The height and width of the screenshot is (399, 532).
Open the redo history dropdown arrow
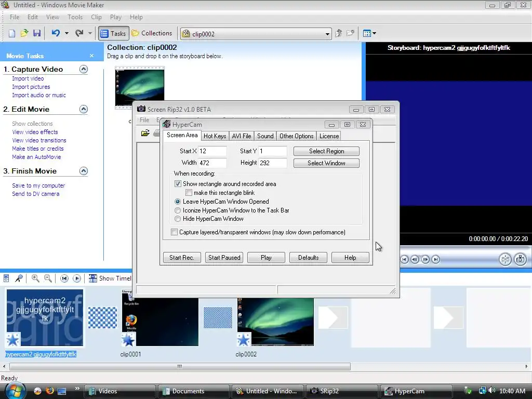tap(90, 33)
